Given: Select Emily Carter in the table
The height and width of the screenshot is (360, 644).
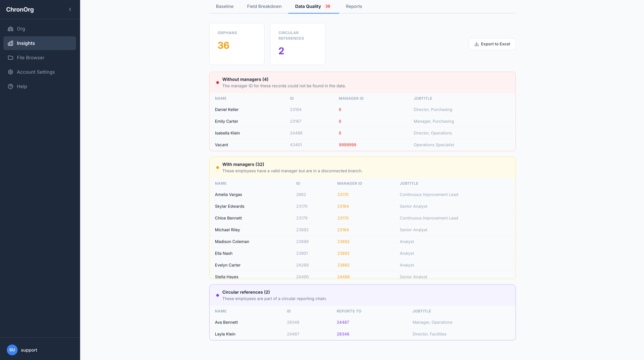Looking at the screenshot, I should [226, 121].
